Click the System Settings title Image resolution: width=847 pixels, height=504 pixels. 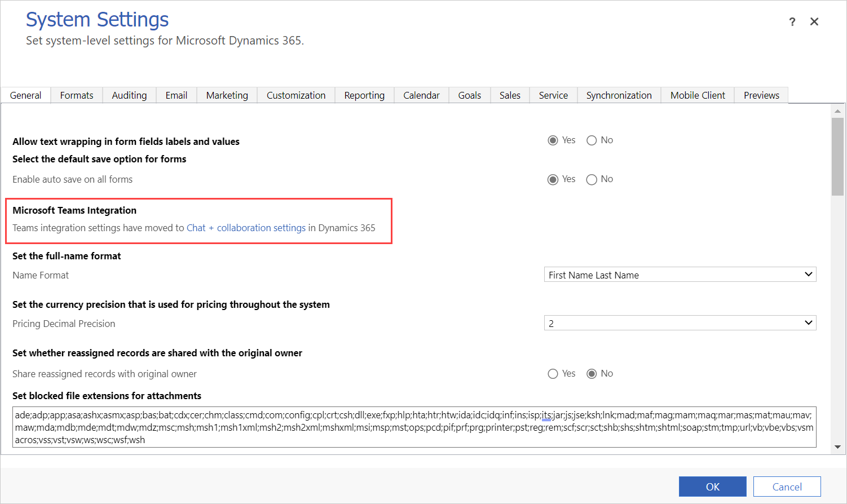(97, 19)
